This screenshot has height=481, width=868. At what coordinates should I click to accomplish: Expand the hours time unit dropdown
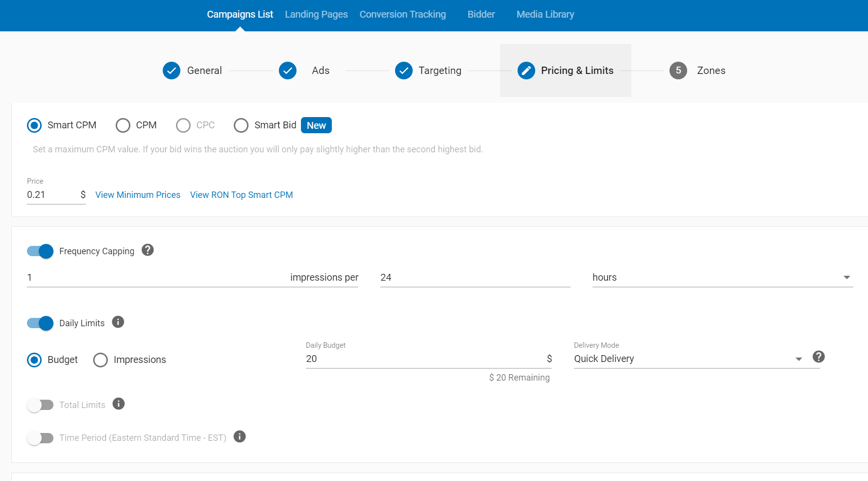(x=722, y=277)
